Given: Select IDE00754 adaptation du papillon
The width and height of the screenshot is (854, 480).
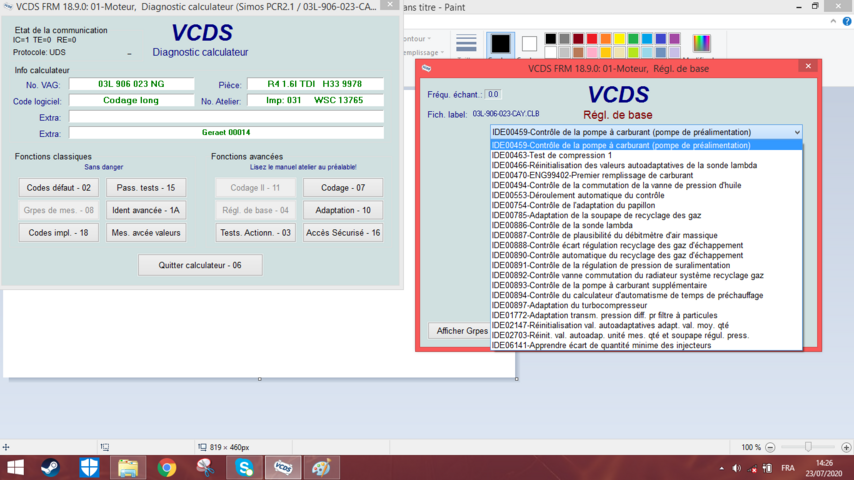Looking at the screenshot, I should point(646,205).
